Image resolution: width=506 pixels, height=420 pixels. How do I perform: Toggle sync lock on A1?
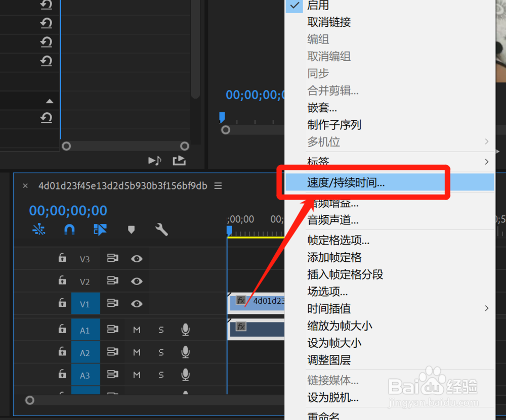pos(113,329)
